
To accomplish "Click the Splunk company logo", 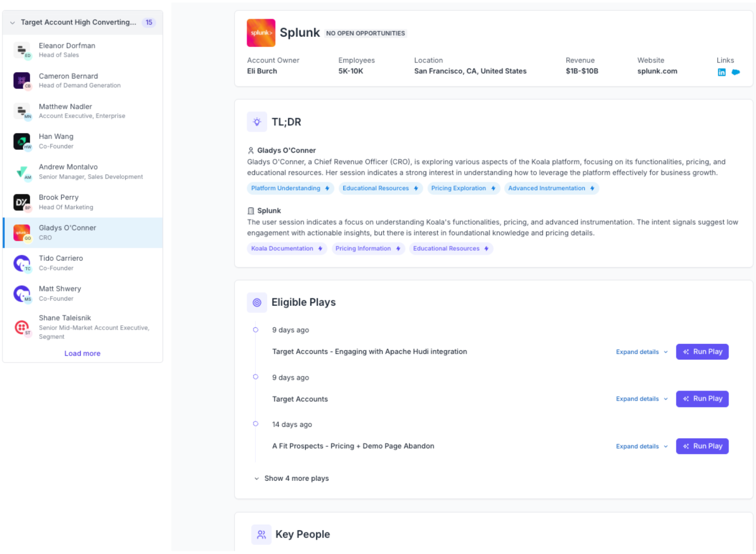I will tap(261, 33).
